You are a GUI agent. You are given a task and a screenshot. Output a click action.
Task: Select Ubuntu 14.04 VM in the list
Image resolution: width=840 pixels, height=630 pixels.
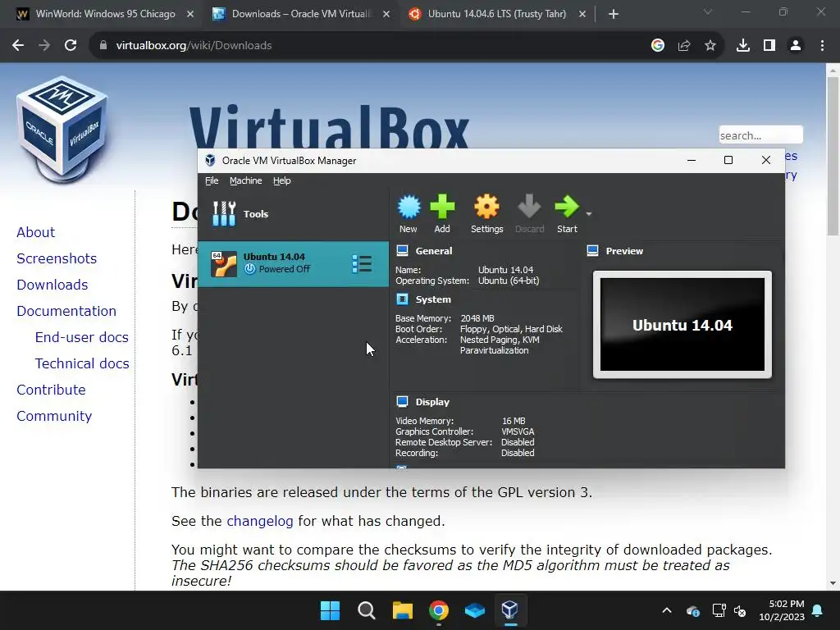293,263
